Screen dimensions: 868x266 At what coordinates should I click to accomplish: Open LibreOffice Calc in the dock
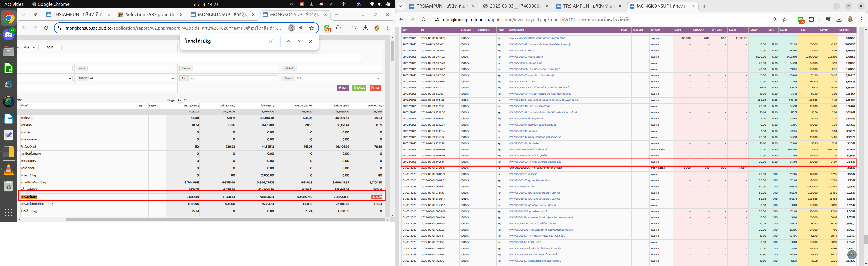click(9, 68)
